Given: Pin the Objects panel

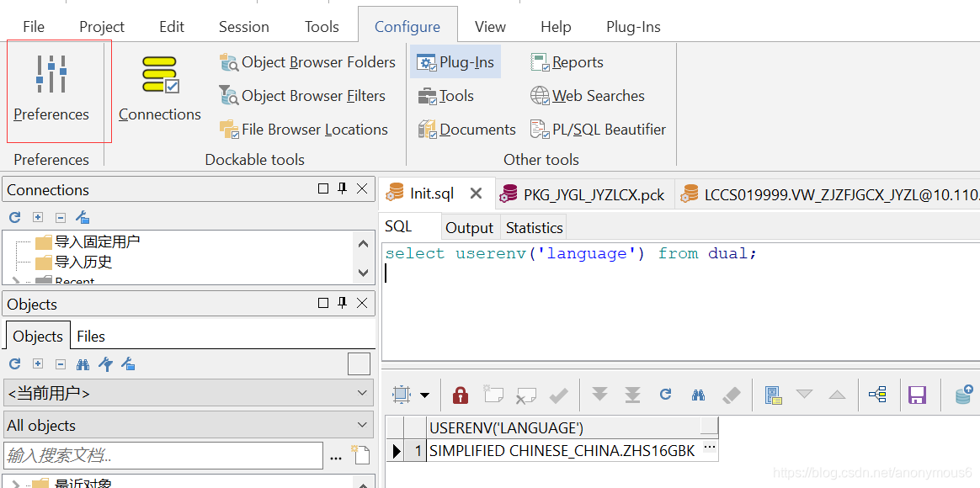Looking at the screenshot, I should coord(342,303).
